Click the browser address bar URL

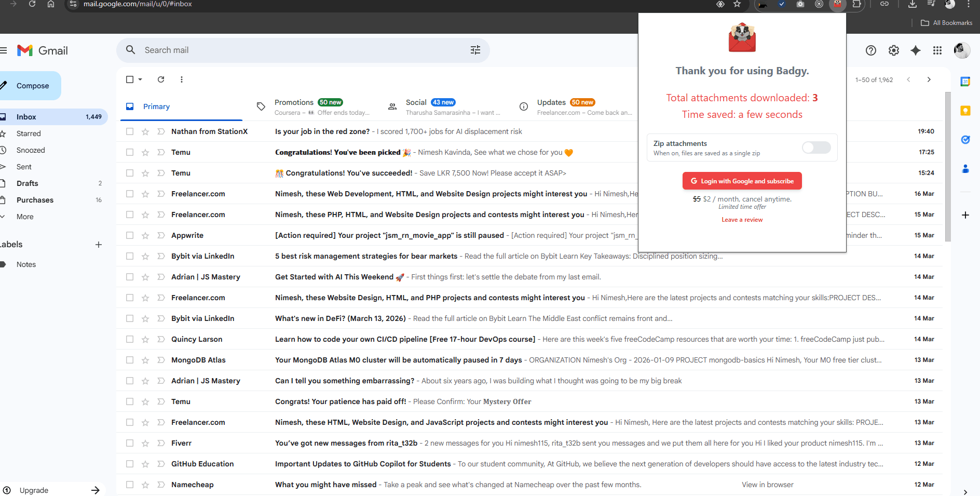(138, 4)
